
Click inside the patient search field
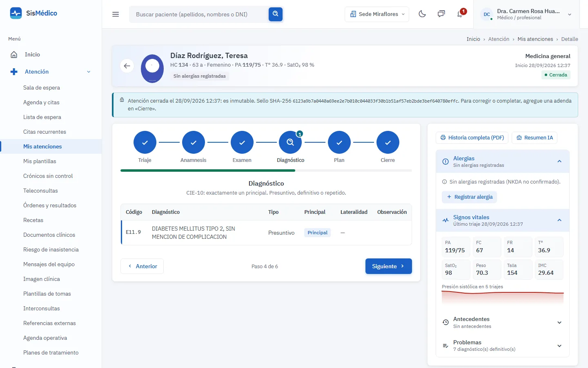point(199,14)
